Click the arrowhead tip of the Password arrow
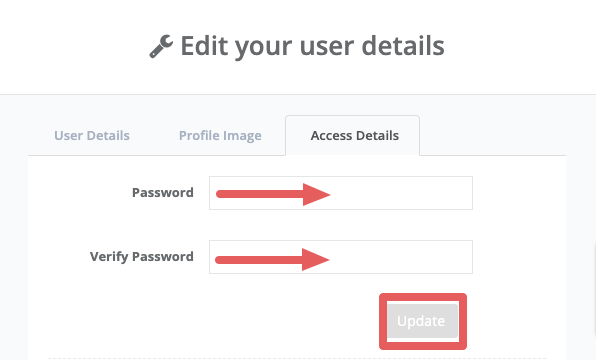The width and height of the screenshot is (596, 360). pos(326,194)
